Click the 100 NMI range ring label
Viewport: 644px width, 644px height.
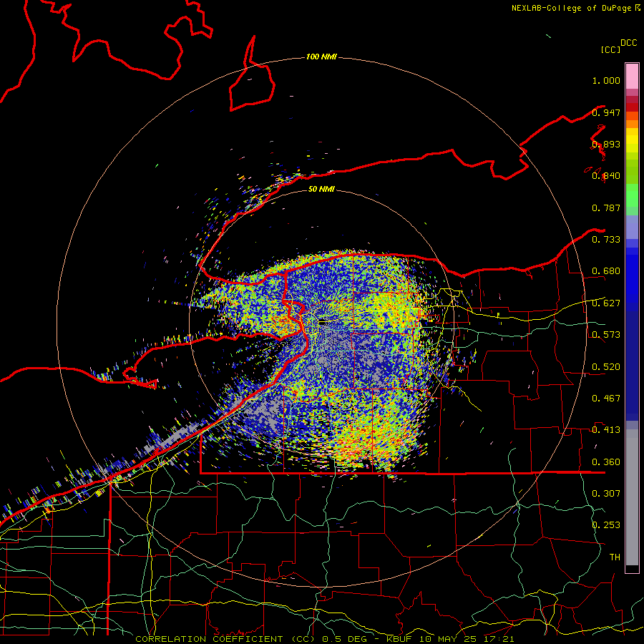tap(321, 57)
